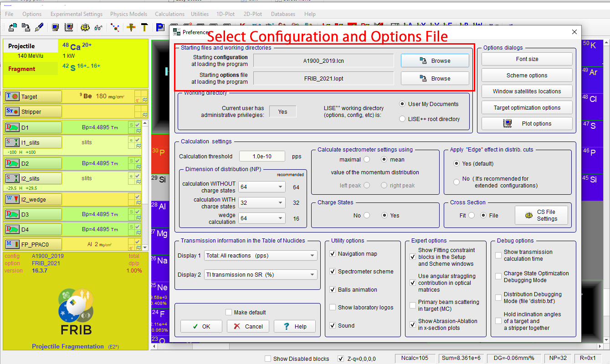Click the yellow gear toolbar icon
Viewport: 610px width, 364px height.
click(85, 27)
